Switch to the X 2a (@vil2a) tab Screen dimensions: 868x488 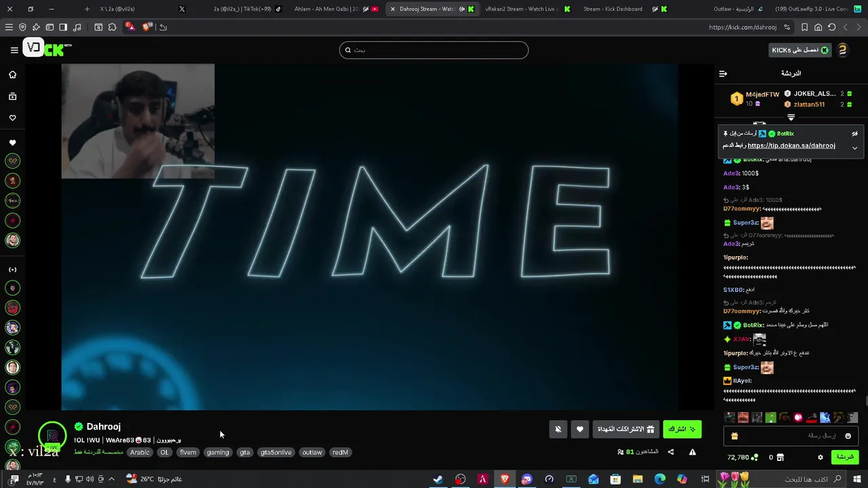tap(143, 9)
